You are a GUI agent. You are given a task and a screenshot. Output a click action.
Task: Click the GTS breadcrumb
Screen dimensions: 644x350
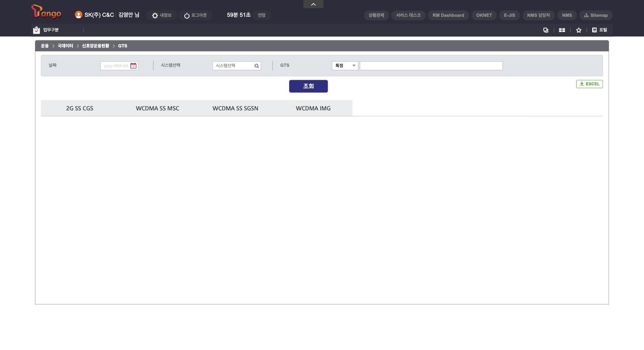click(x=123, y=46)
